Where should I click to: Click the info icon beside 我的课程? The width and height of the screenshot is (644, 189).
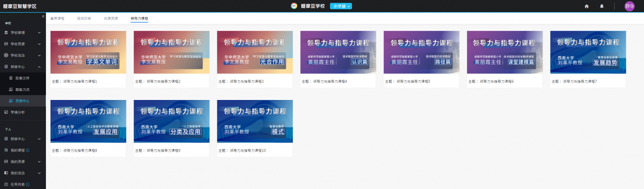coord(28,150)
